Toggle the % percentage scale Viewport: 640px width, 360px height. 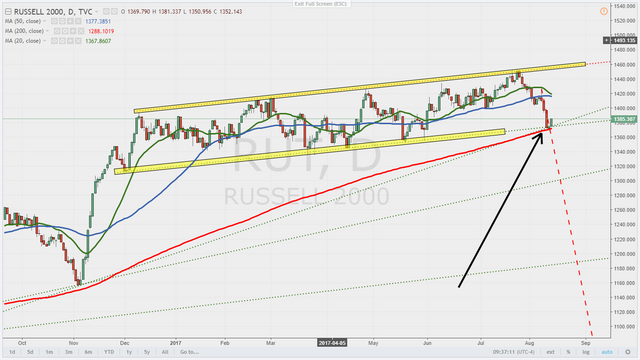pos(568,352)
